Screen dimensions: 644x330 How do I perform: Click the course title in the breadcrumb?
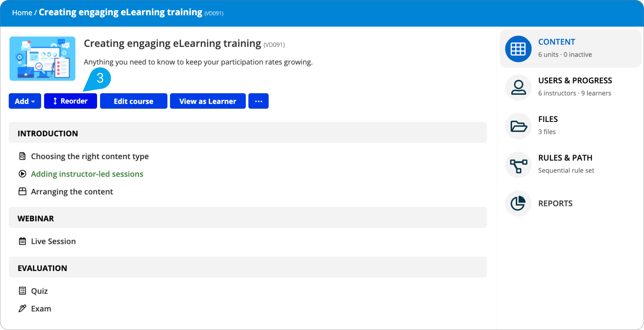click(121, 12)
